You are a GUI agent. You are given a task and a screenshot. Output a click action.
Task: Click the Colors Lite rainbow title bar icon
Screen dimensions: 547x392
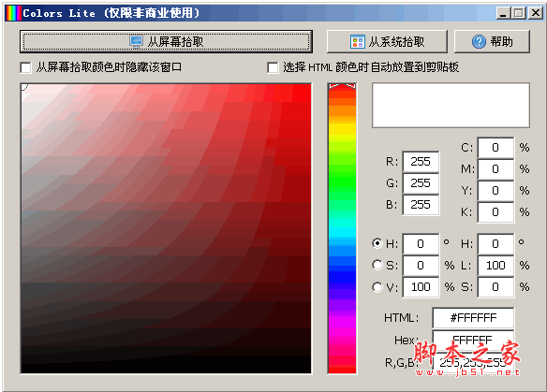(13, 13)
